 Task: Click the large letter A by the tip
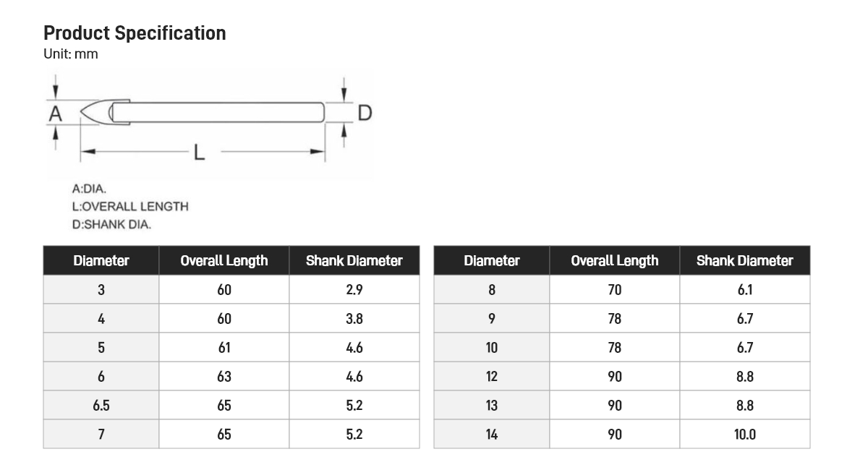56,114
